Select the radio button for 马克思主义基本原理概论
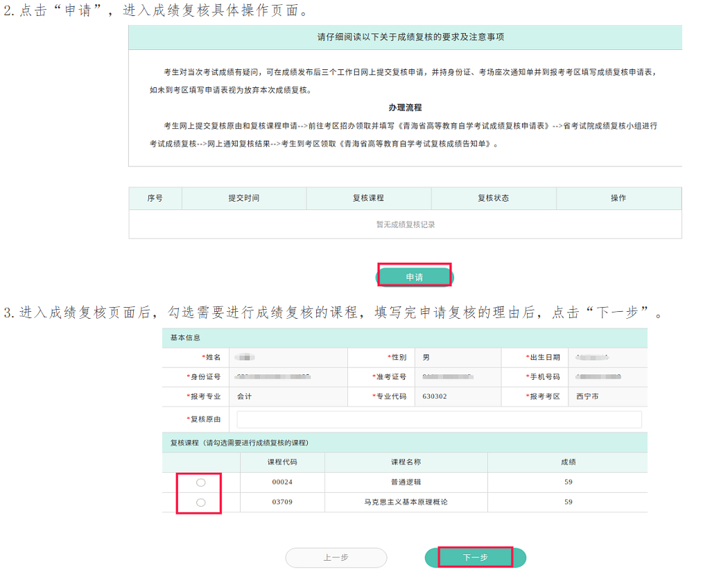The width and height of the screenshot is (728, 578). (x=200, y=502)
